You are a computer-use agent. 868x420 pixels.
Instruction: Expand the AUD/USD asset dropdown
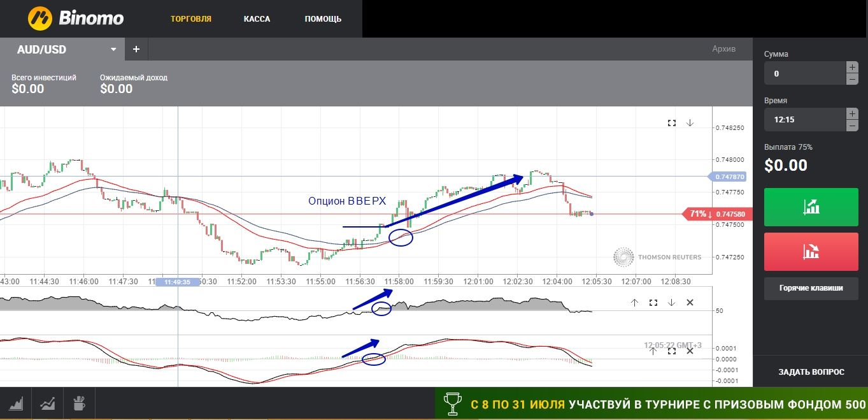click(114, 49)
